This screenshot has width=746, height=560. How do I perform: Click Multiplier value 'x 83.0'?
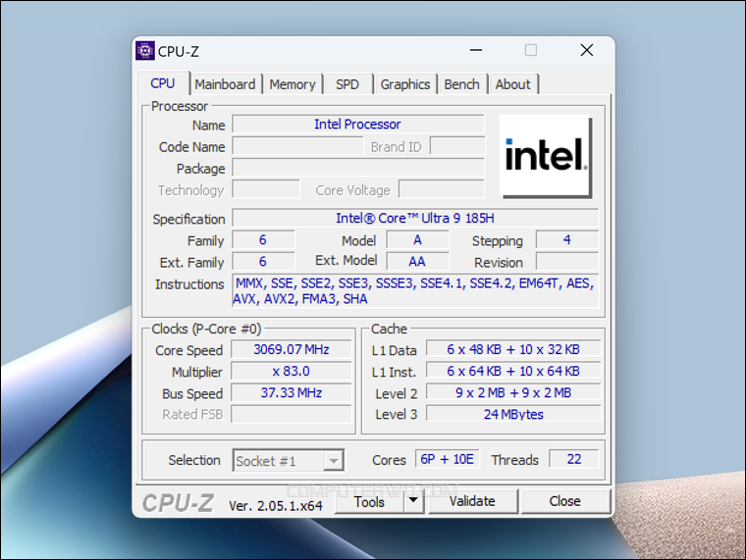[292, 372]
